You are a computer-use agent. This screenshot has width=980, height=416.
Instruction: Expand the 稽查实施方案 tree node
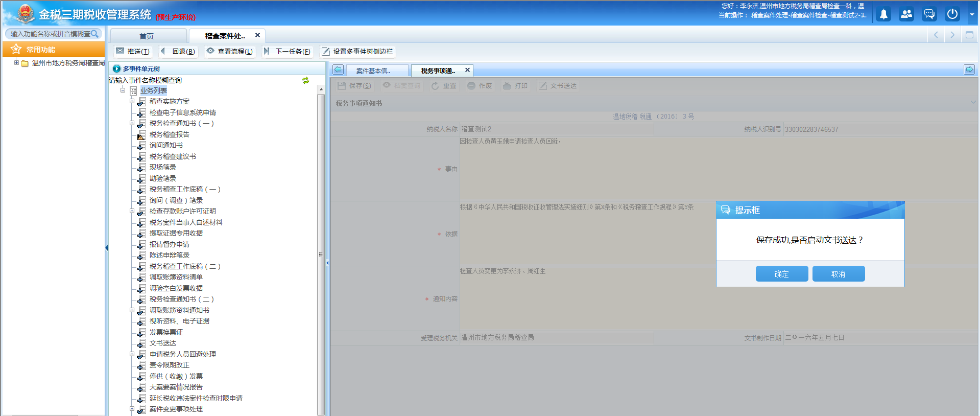(132, 101)
